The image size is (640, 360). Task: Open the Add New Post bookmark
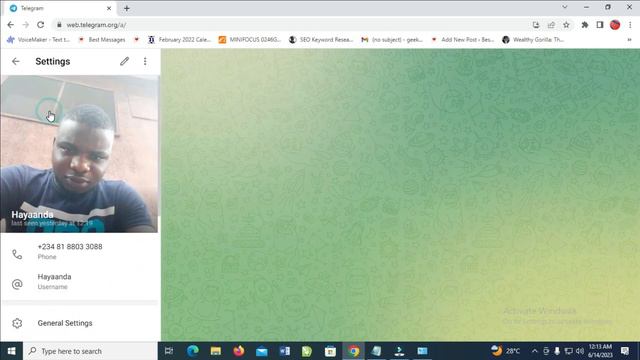[463, 40]
